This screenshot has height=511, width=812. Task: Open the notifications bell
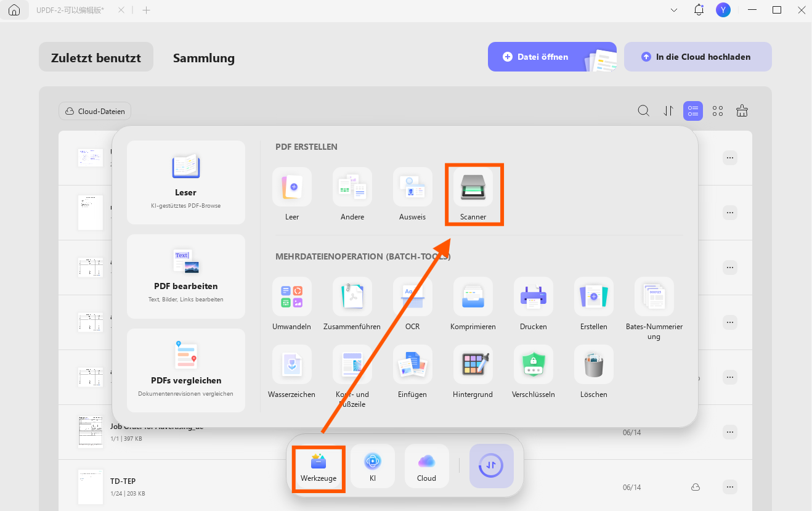pyautogui.click(x=699, y=10)
